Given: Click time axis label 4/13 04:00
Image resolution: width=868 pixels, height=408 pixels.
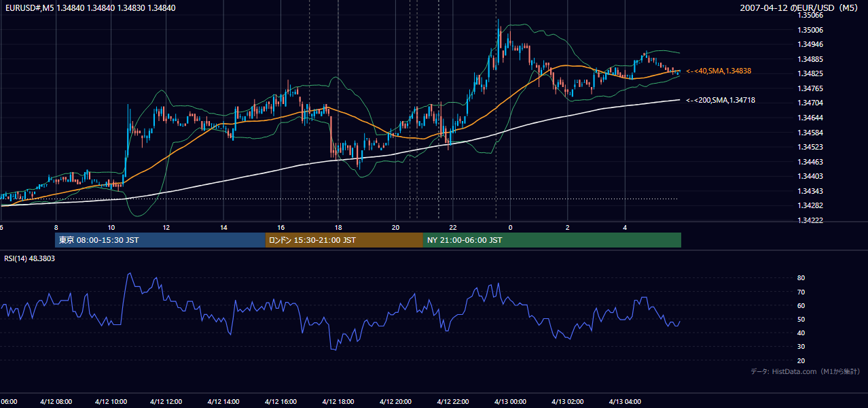Looking at the screenshot, I should pyautogui.click(x=626, y=401).
